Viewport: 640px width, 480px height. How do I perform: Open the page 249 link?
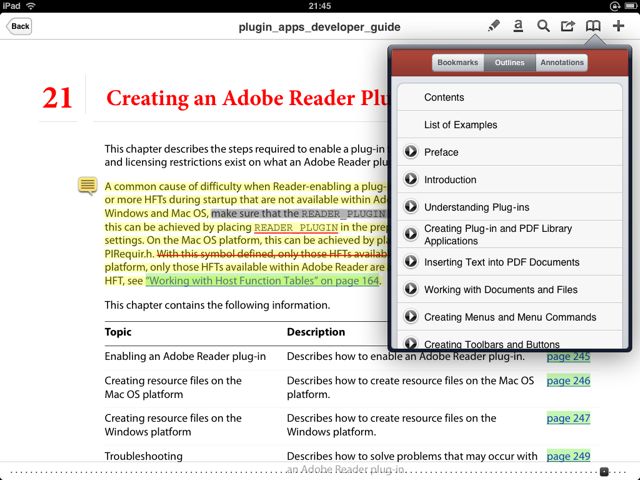click(568, 456)
